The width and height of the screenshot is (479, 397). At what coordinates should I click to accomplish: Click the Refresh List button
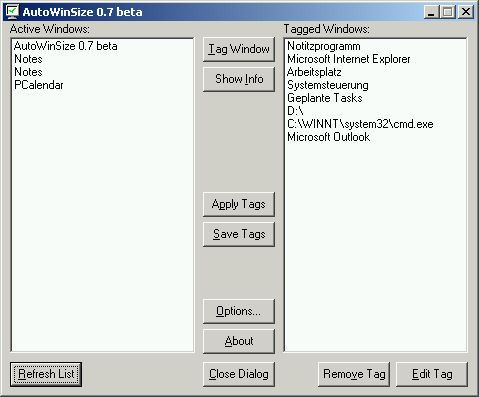click(46, 374)
